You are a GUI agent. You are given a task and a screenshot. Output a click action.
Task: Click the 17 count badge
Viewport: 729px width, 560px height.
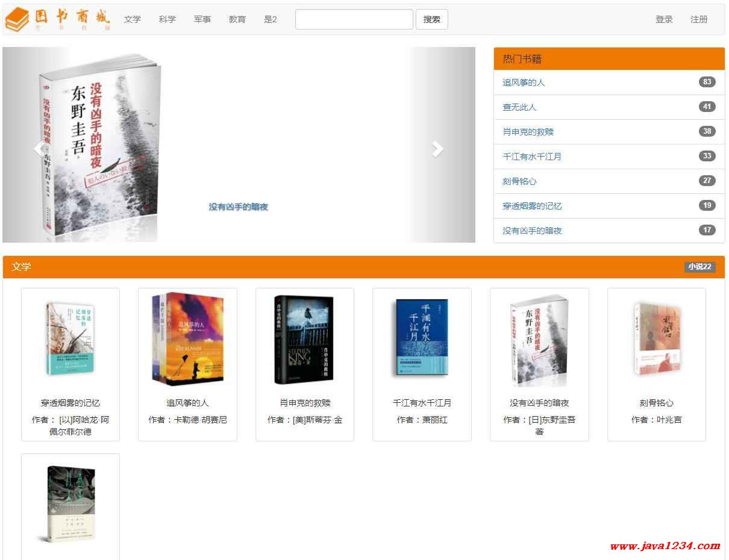pyautogui.click(x=707, y=230)
